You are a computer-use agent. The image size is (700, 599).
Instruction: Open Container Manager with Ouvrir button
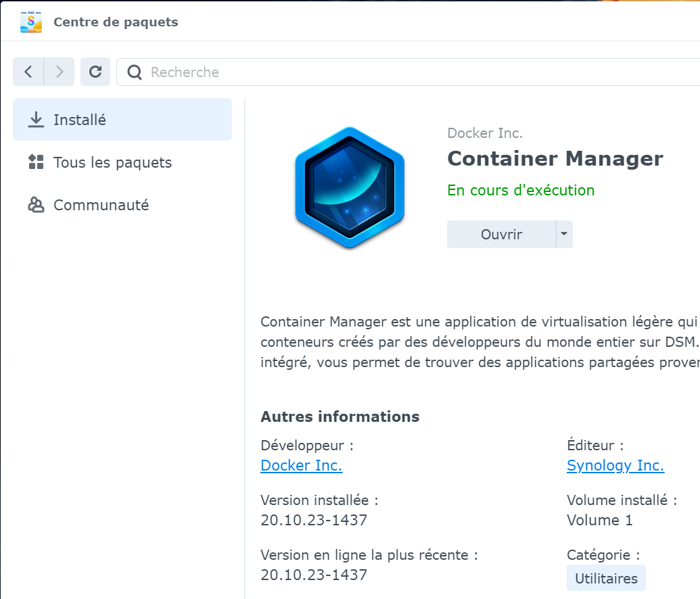pyautogui.click(x=501, y=235)
